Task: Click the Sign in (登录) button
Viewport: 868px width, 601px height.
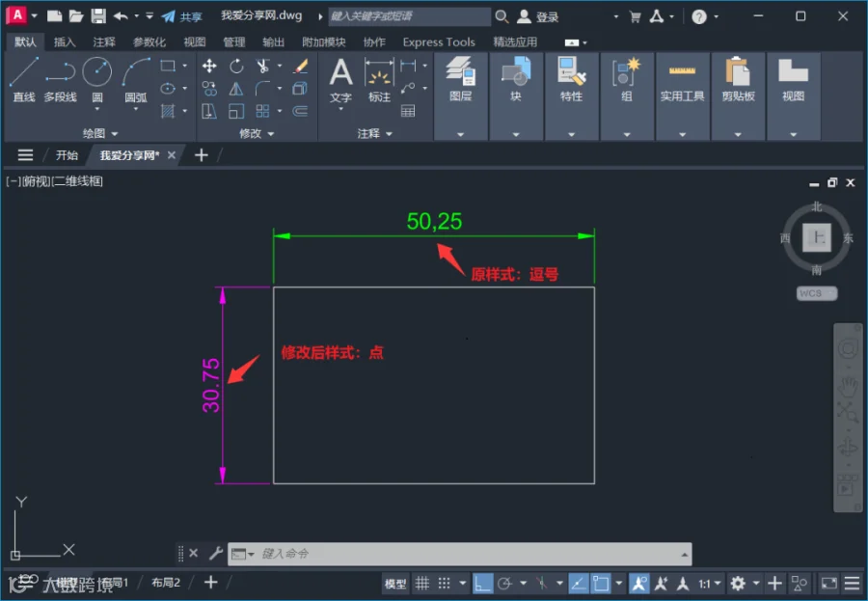Action: (537, 16)
